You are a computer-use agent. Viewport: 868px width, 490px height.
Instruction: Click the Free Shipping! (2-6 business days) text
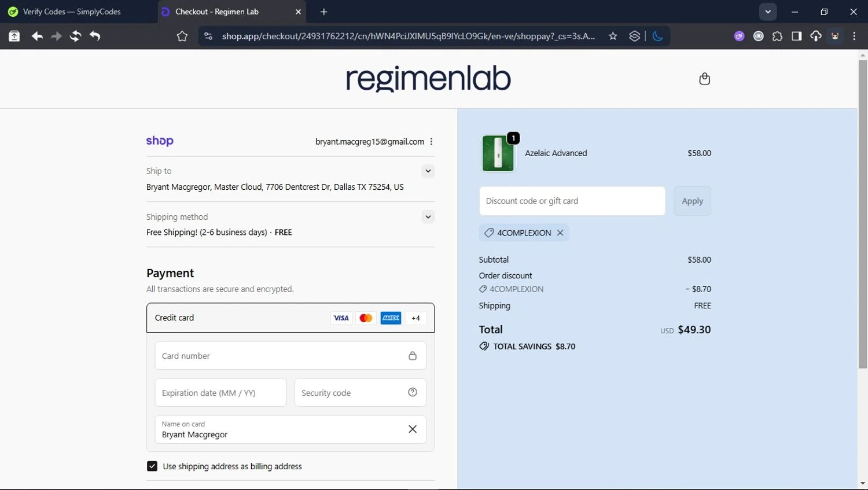(x=207, y=233)
